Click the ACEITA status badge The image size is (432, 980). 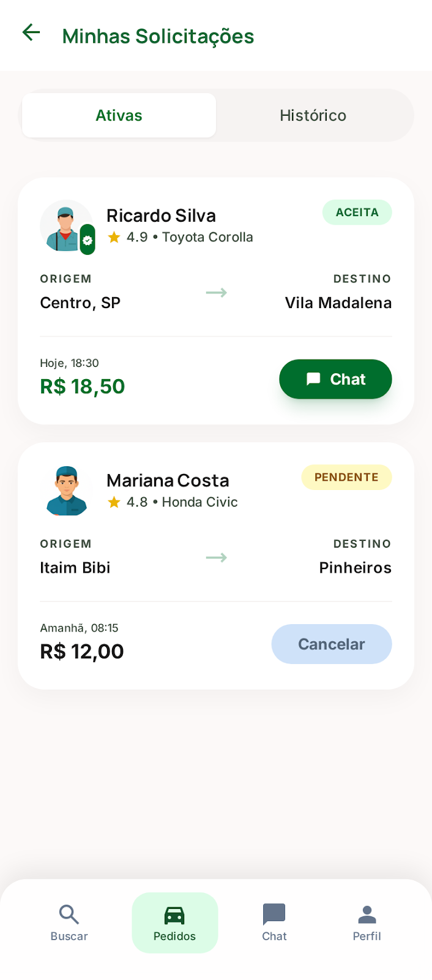[357, 212]
